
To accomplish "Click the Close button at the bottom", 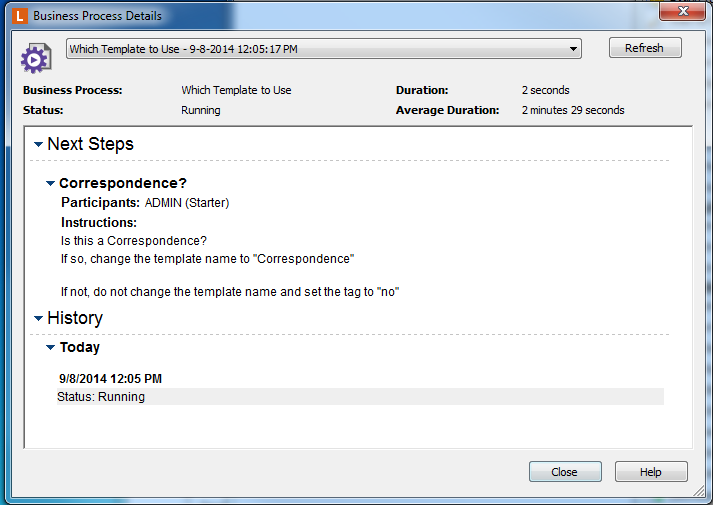I will click(564, 472).
